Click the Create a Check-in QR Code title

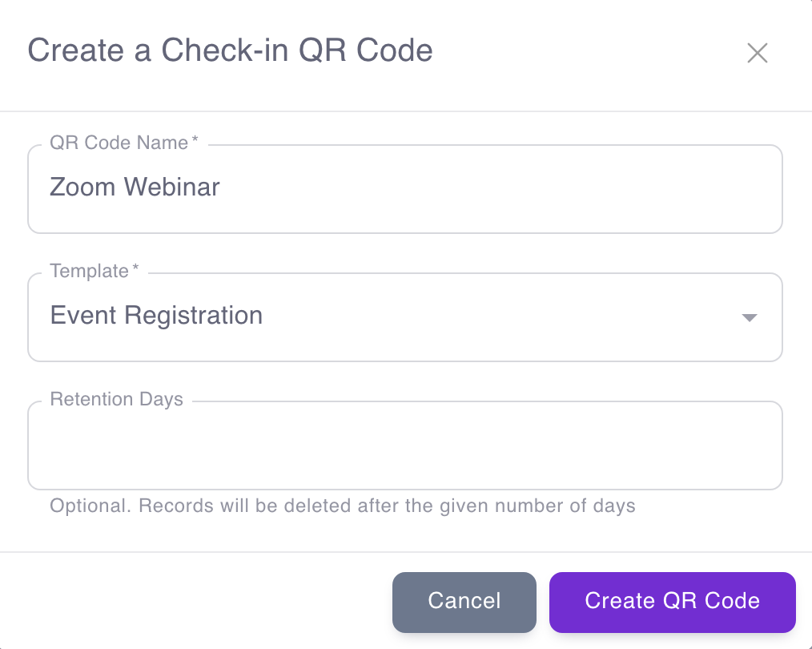pyautogui.click(x=231, y=50)
